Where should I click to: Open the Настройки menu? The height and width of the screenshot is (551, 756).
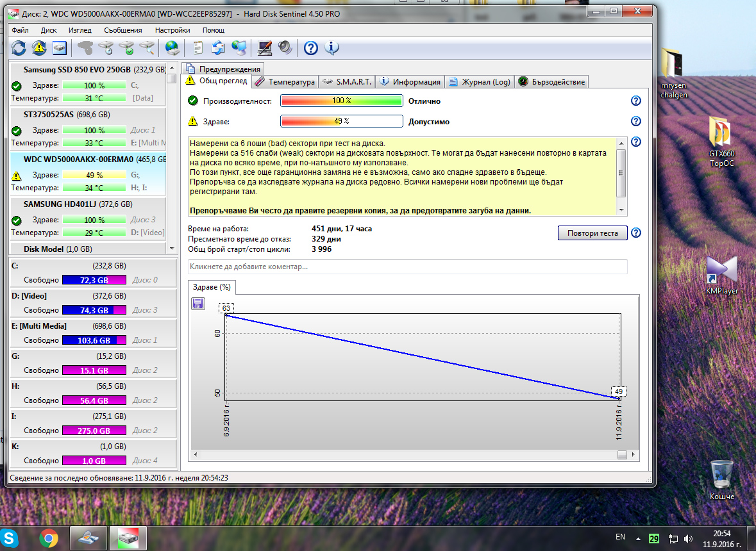pos(172,30)
